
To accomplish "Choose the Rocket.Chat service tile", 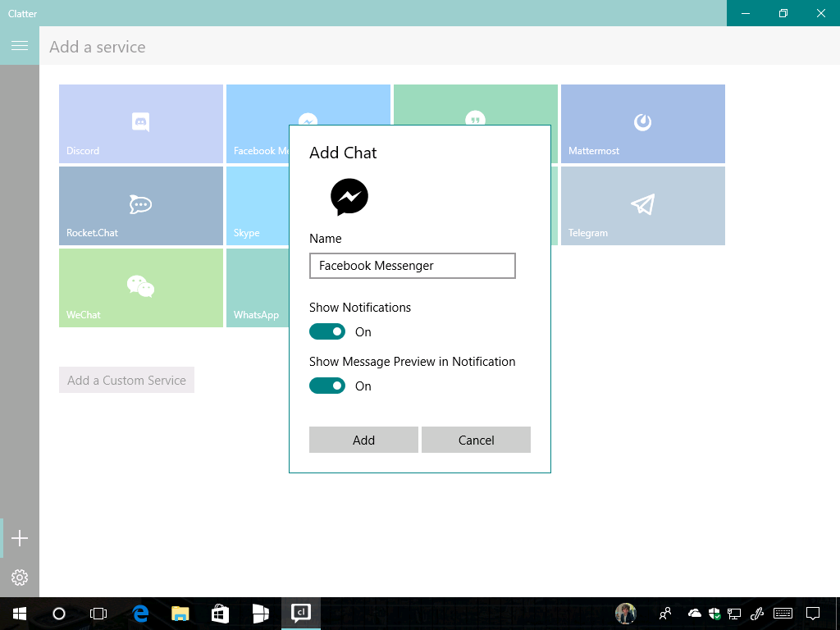I will (x=141, y=206).
